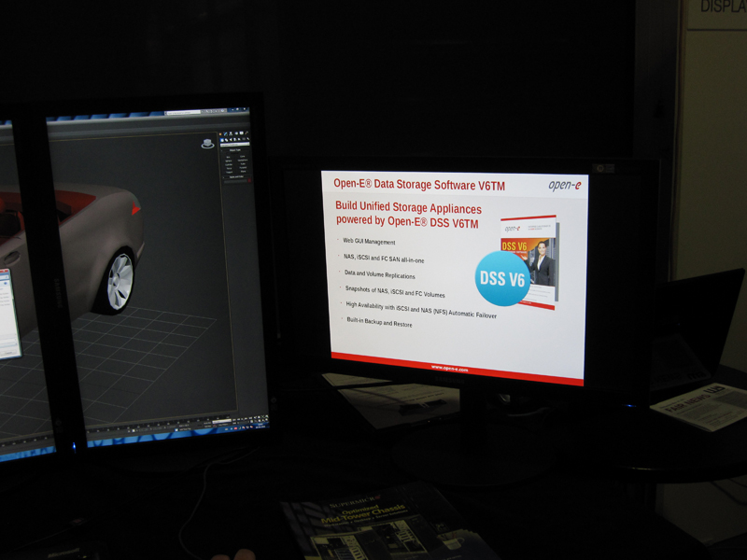Click the ViewCube in the 3D viewport
This screenshot has height=560, width=747.
coord(207,144)
